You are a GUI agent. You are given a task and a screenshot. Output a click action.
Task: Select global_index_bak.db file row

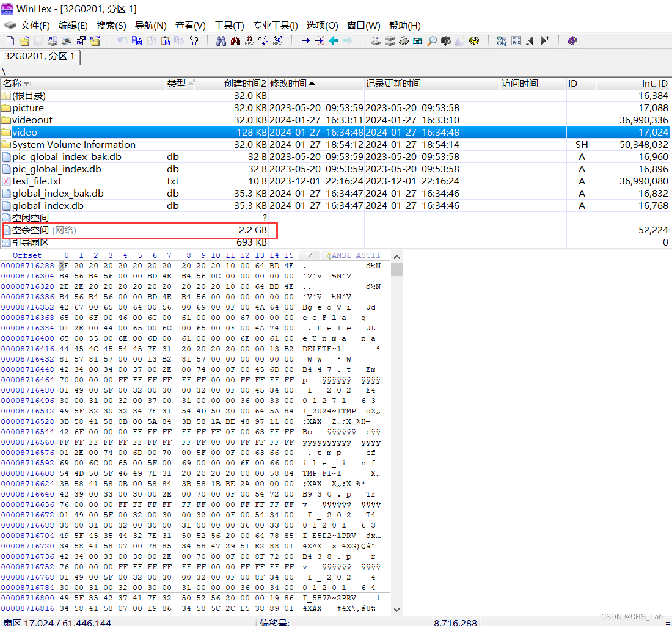pos(335,194)
